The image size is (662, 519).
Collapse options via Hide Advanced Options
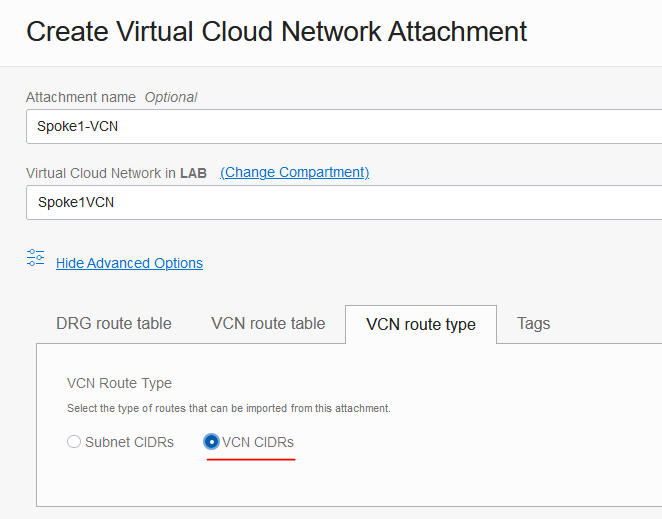tap(129, 263)
